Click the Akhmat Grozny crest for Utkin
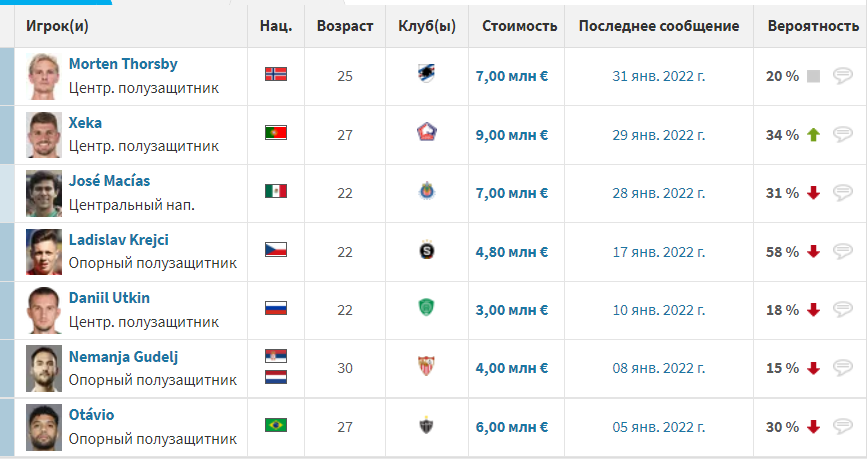 [426, 308]
